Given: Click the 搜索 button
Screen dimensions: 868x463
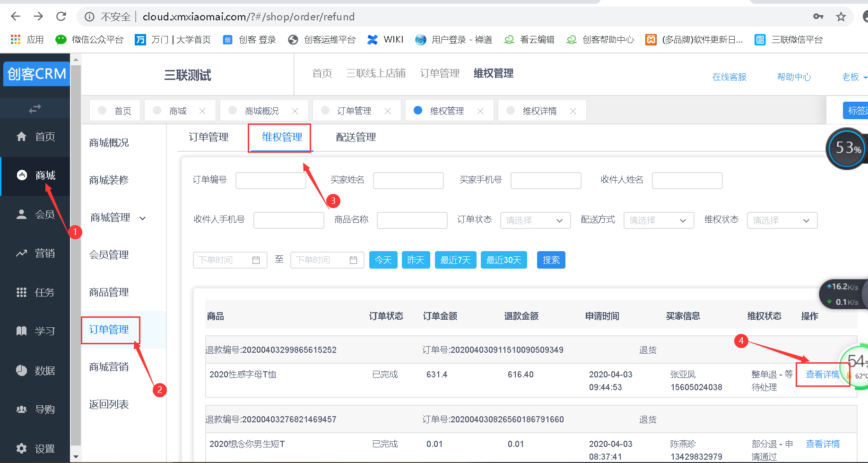Looking at the screenshot, I should (x=551, y=260).
